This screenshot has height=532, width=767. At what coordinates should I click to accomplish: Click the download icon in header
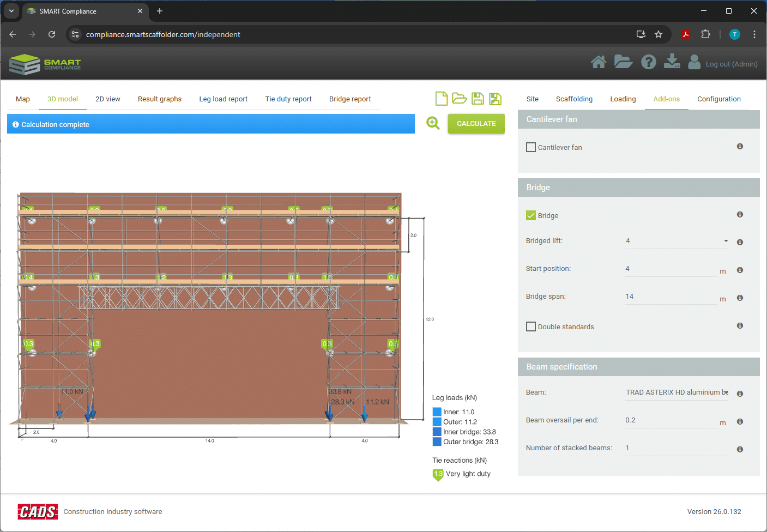[672, 62]
